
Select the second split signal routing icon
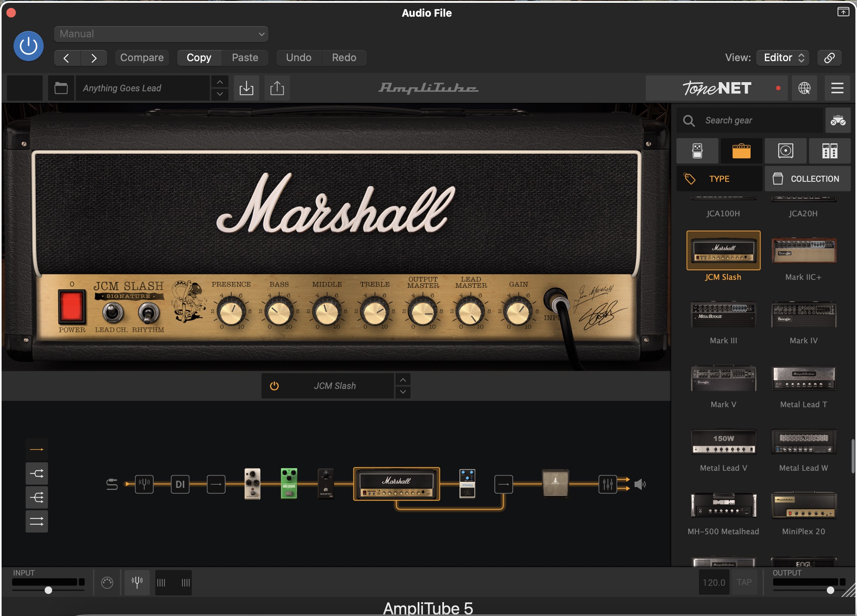(x=37, y=474)
